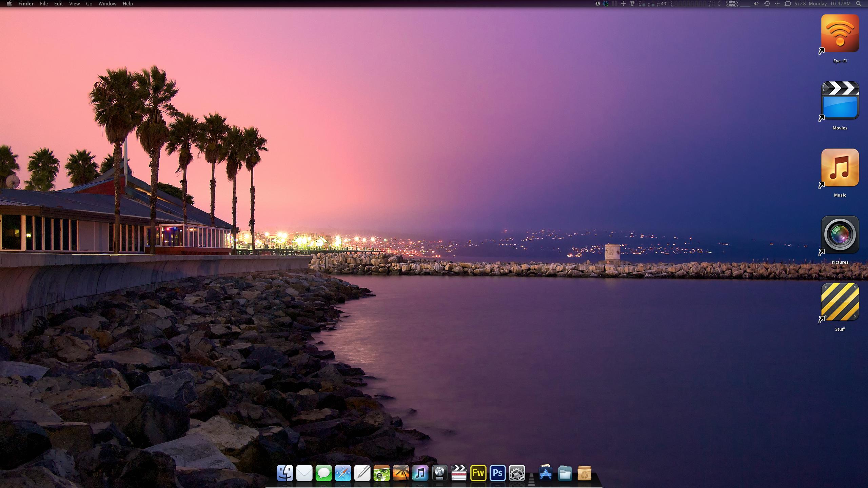Launch Safari from the Dock
This screenshot has width=868, height=488.
click(x=343, y=473)
